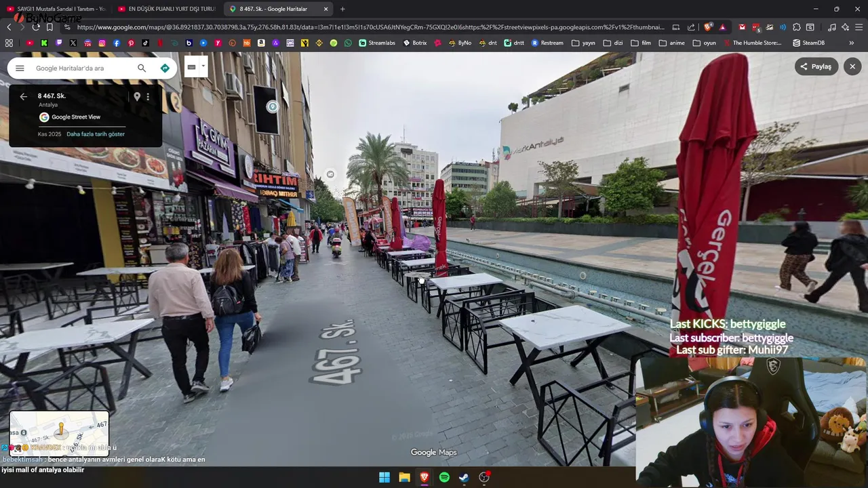Switch to EN DÜŞÜK PUANLI YURT DIŞI tab
The height and width of the screenshot is (488, 868).
coord(167,9)
